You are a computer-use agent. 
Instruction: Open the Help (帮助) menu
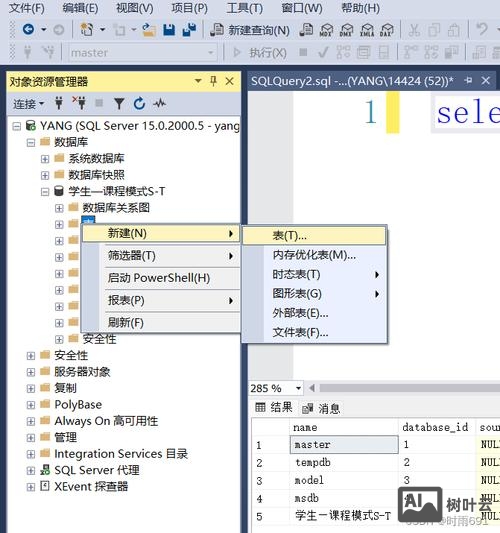pos(360,8)
